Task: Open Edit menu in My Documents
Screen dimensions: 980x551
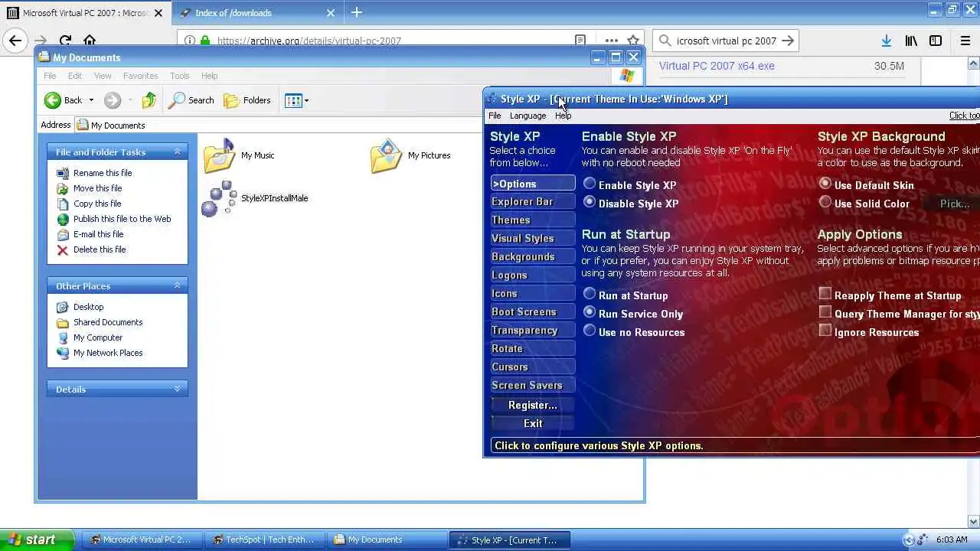Action: click(74, 76)
